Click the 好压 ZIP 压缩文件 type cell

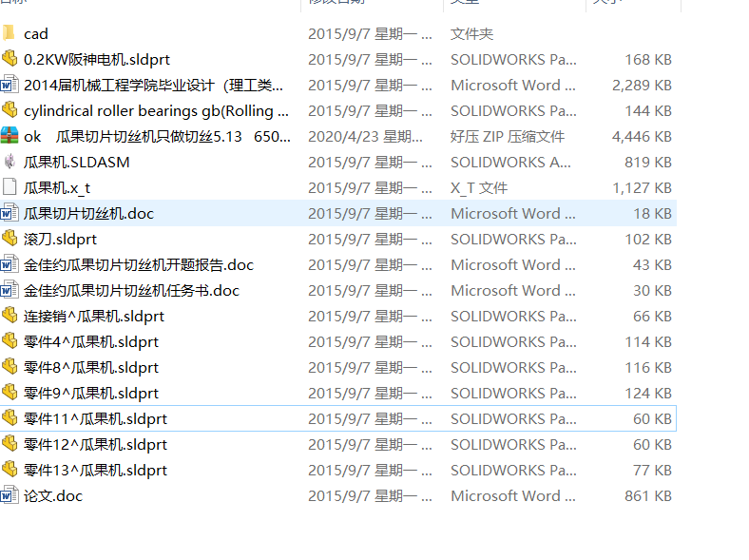508,137
